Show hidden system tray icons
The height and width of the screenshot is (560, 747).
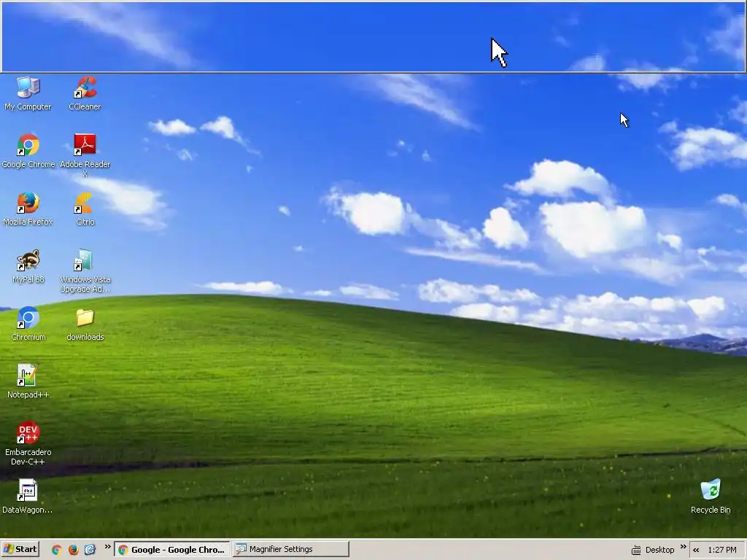coord(696,550)
